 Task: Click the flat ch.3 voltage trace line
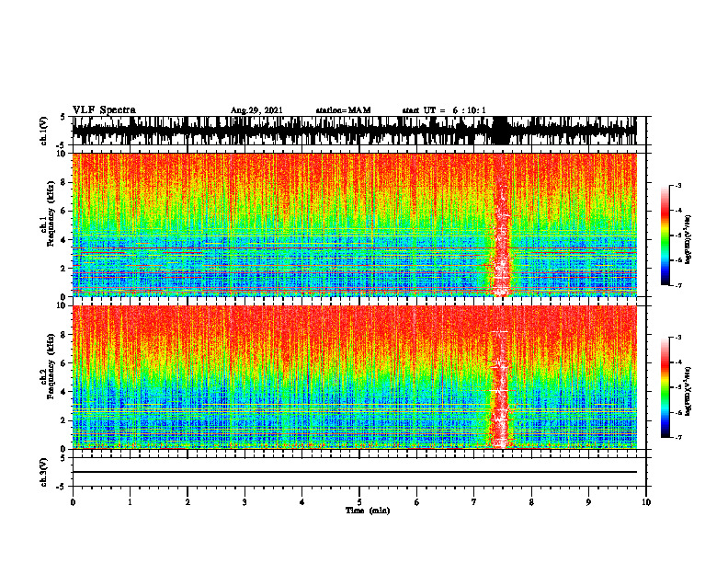tap(354, 472)
